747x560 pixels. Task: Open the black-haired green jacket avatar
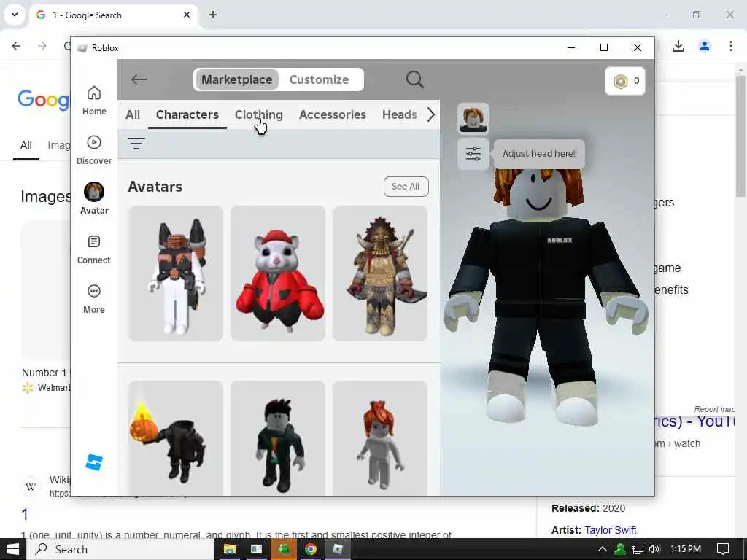point(278,438)
